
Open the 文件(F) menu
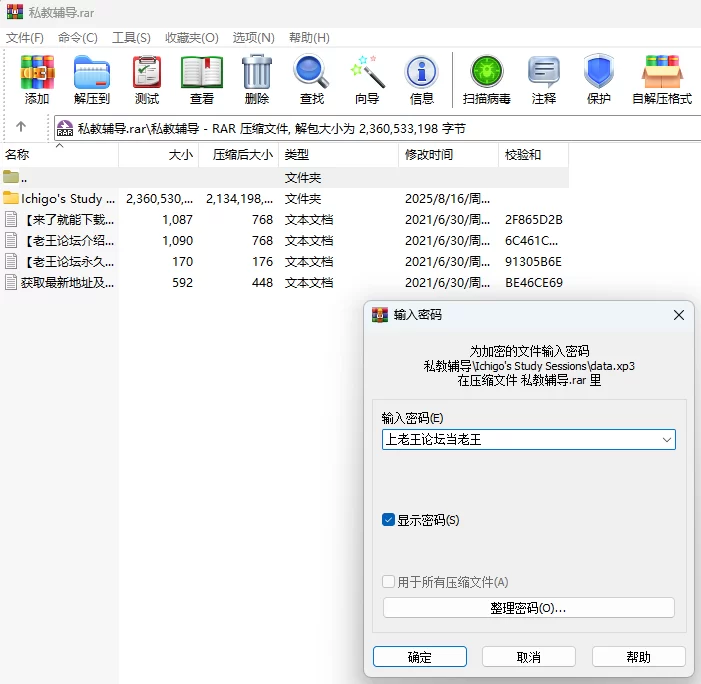point(25,38)
